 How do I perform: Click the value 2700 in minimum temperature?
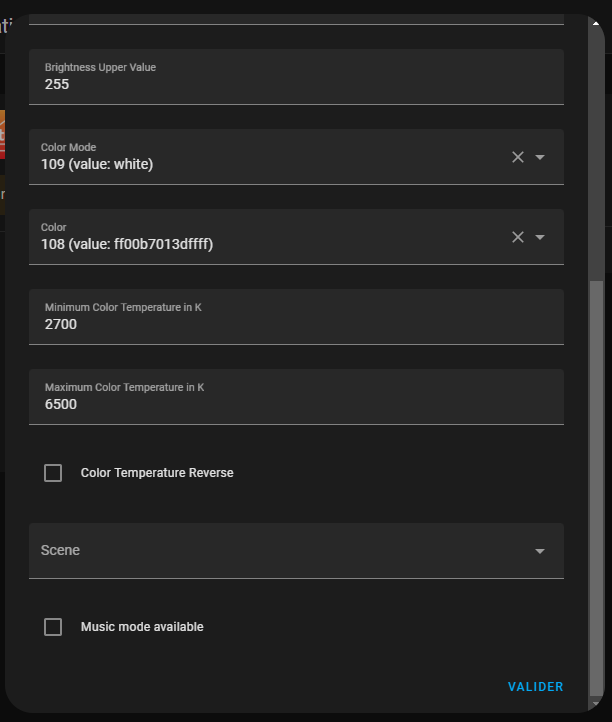[61, 324]
